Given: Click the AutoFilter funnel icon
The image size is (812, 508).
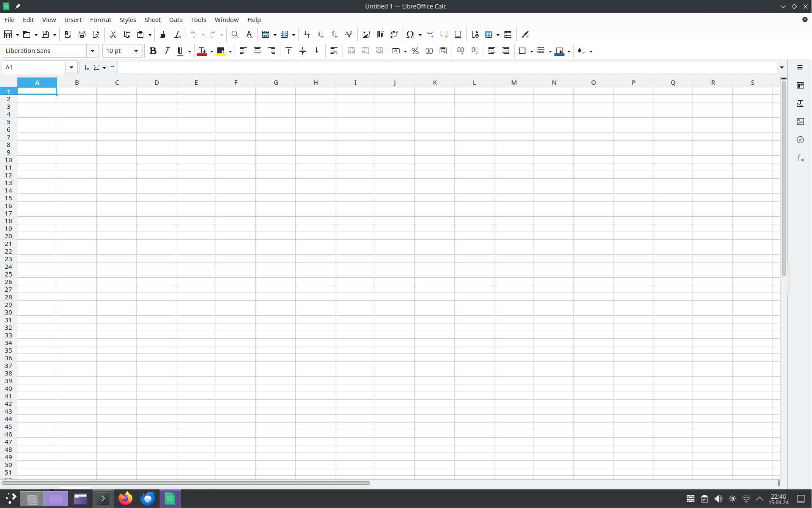Looking at the screenshot, I should click(x=349, y=34).
